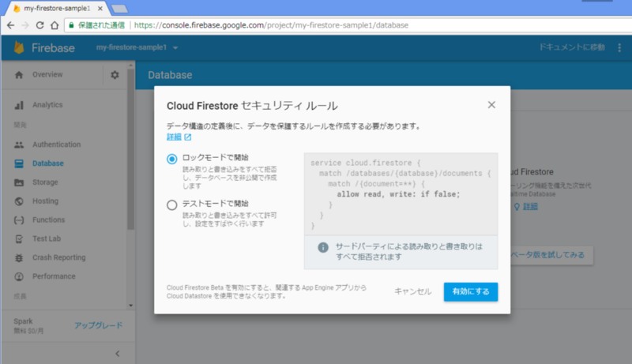632x364 pixels.
Task: Click the Performance gauge icon
Action: 19,276
